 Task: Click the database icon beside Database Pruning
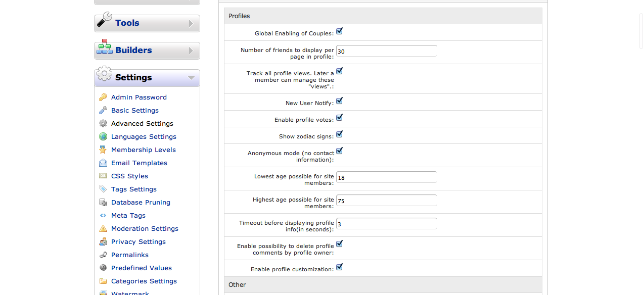point(103,202)
